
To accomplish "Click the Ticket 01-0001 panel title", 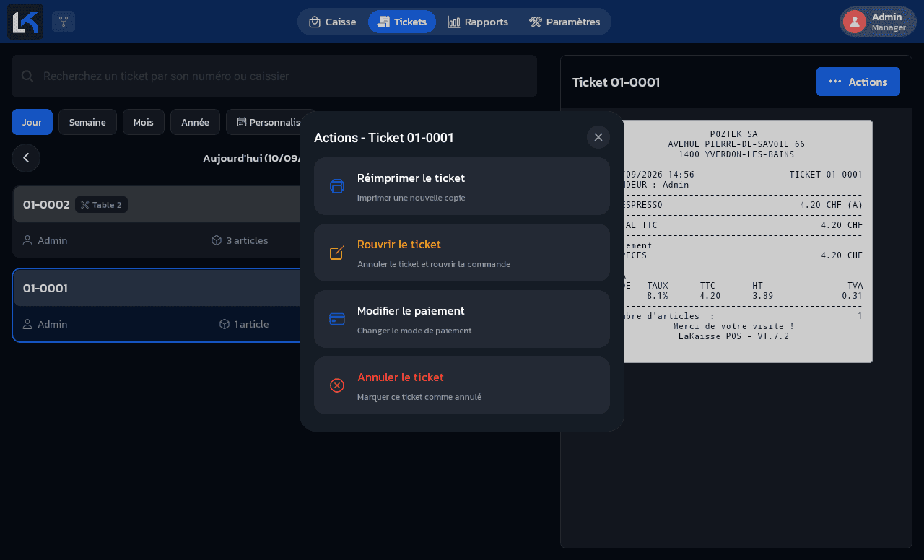I will pyautogui.click(x=616, y=82).
